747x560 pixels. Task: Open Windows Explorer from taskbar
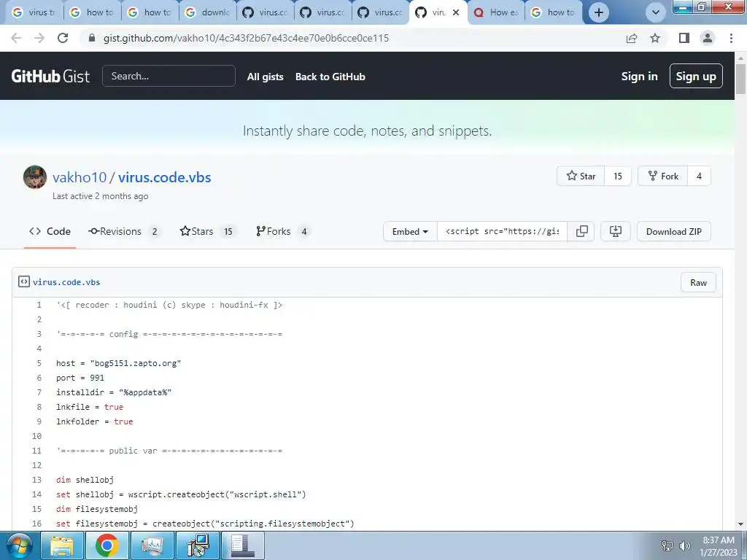pyautogui.click(x=62, y=545)
